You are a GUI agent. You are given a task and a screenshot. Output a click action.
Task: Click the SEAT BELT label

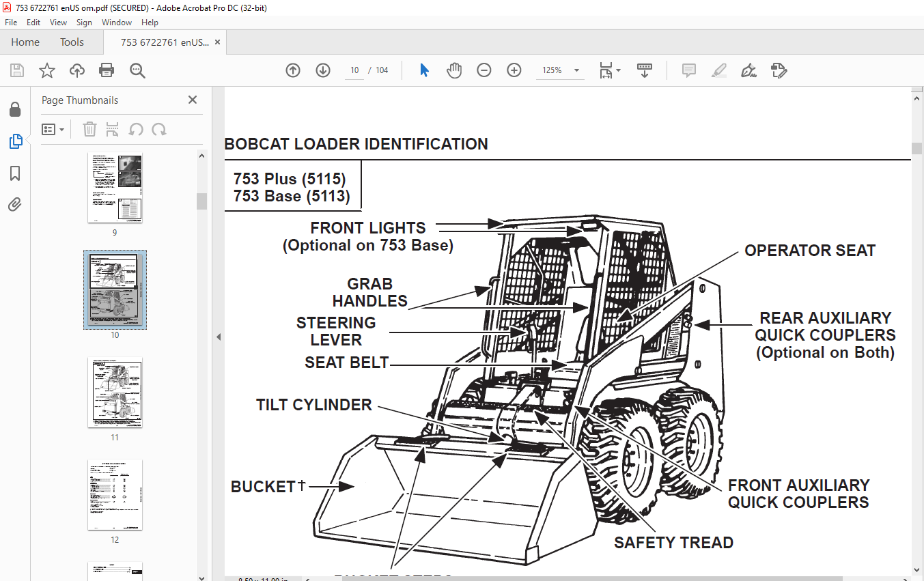(347, 363)
